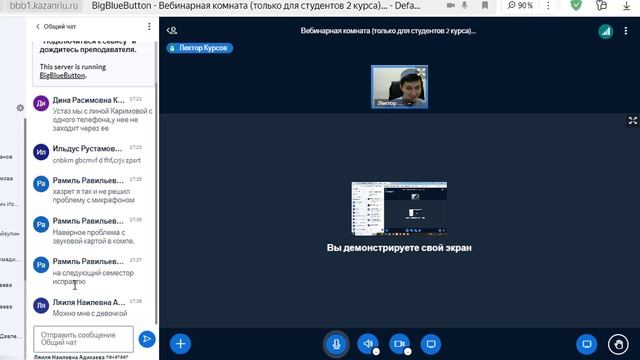Open the BigBlueButton options menu
Viewport: 640px width, 360px height.
coord(626,31)
